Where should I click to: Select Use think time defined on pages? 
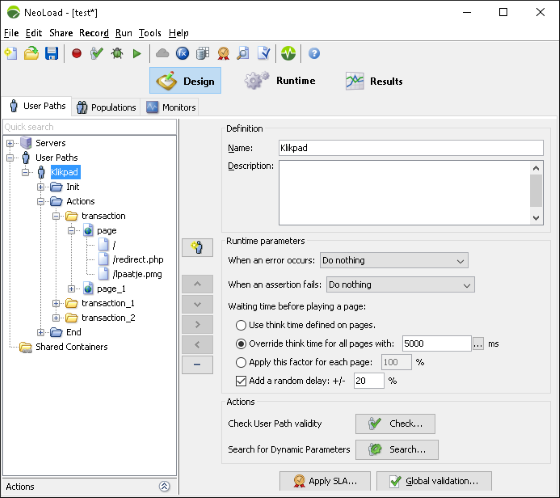[x=241, y=325]
